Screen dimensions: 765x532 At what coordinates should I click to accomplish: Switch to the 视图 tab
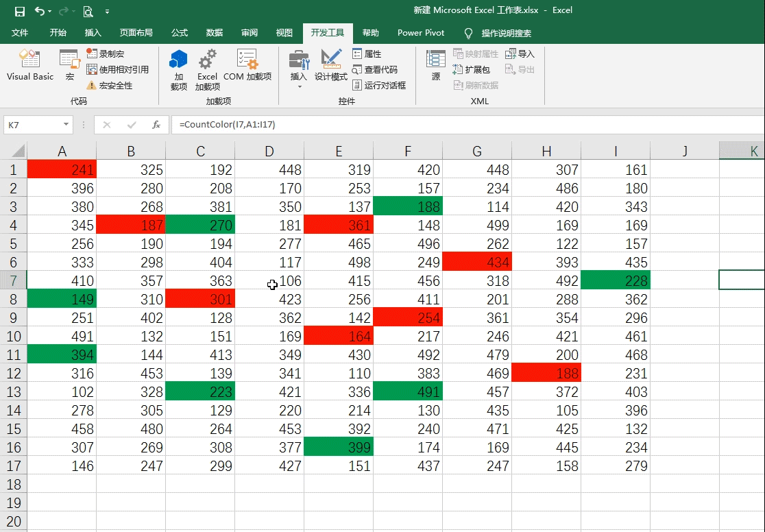(x=284, y=33)
